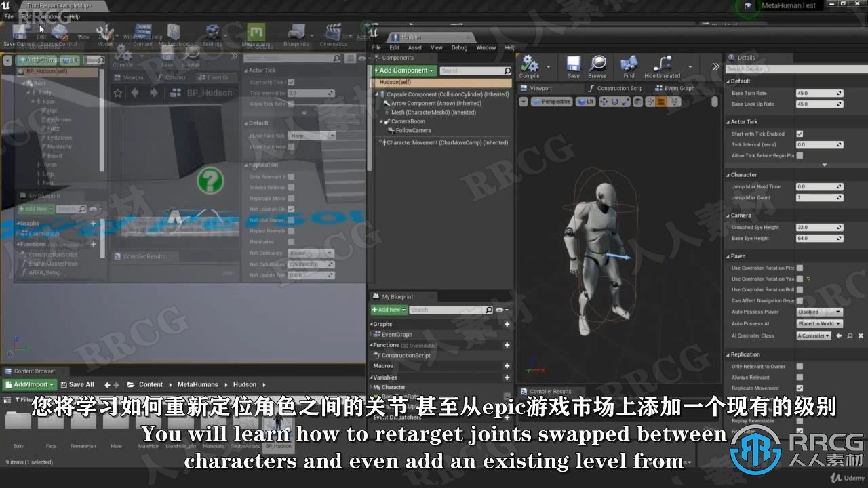Toggle Use Controller Rotation Yaw checkbox

tap(800, 279)
